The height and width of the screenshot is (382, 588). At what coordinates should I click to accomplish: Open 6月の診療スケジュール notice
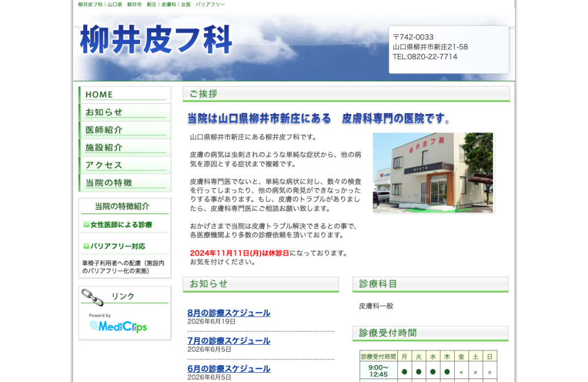click(229, 368)
